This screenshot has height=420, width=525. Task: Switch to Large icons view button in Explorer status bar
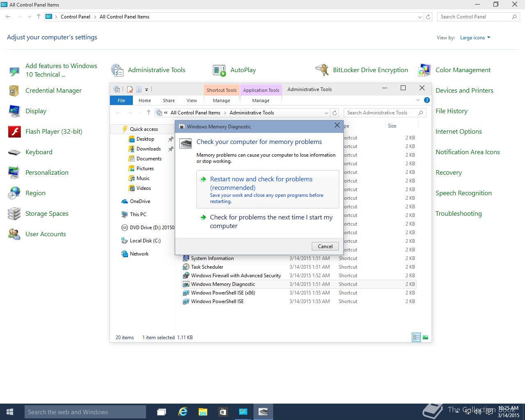click(x=425, y=338)
